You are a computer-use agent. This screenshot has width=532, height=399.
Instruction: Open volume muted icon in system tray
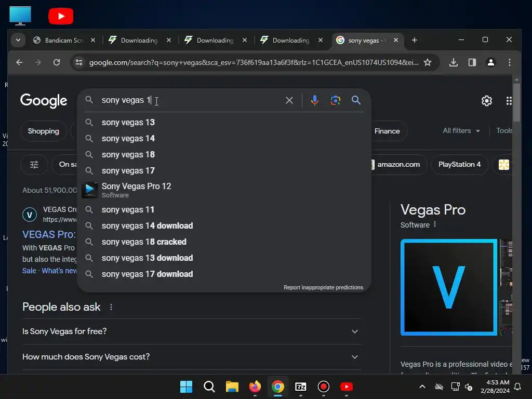[469, 387]
